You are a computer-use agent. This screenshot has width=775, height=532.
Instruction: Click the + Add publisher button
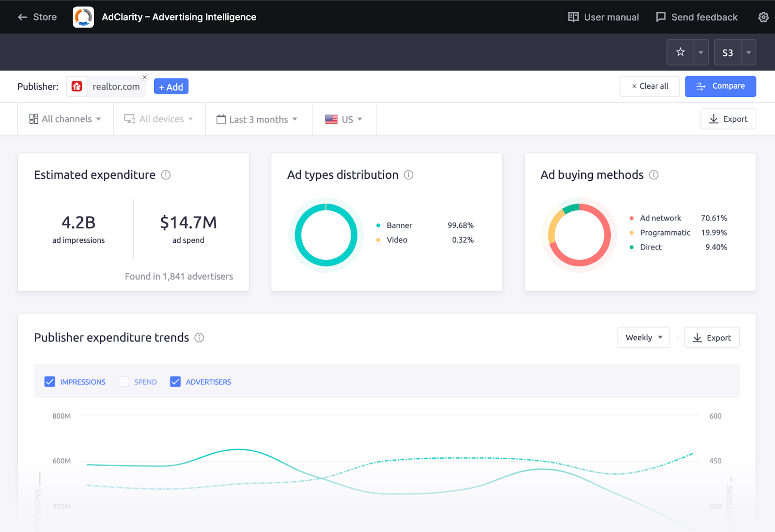tap(171, 86)
